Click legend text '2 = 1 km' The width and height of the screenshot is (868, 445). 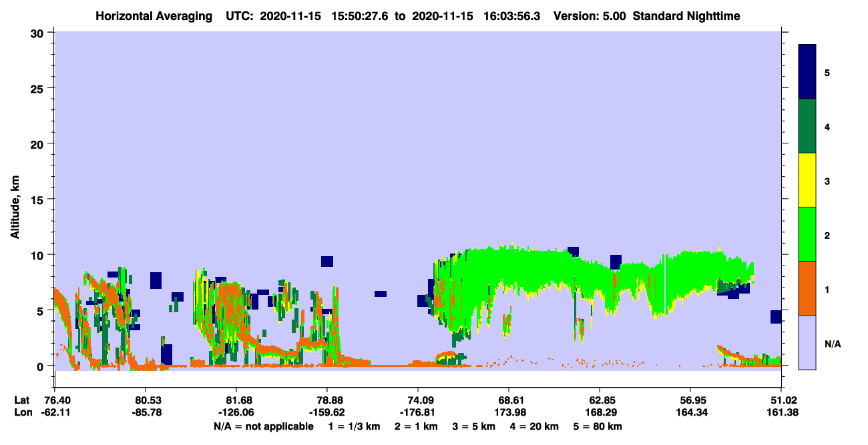(416, 426)
